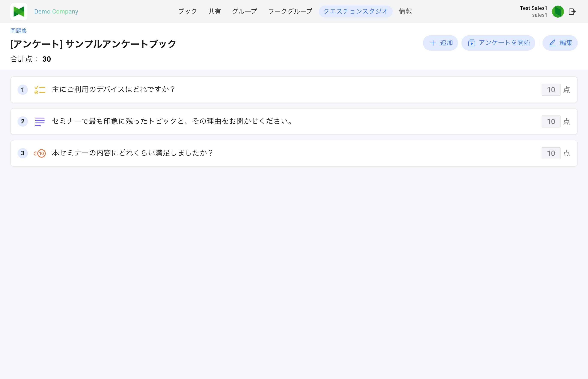Click the 編集 edit button
The width and height of the screenshot is (588, 379).
pos(560,43)
